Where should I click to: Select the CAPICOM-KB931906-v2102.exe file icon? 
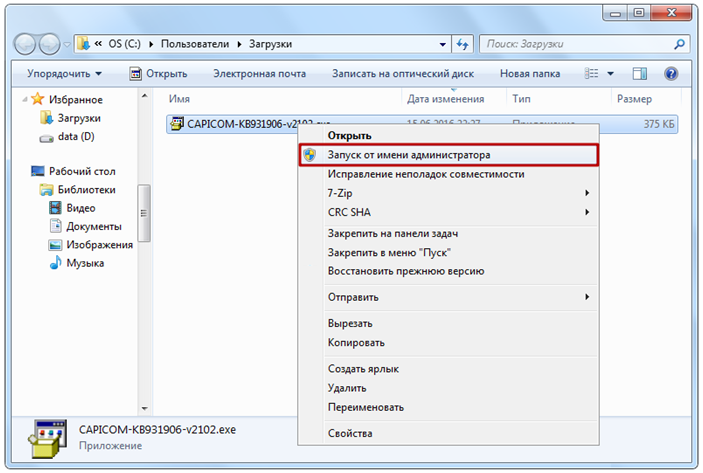(178, 123)
